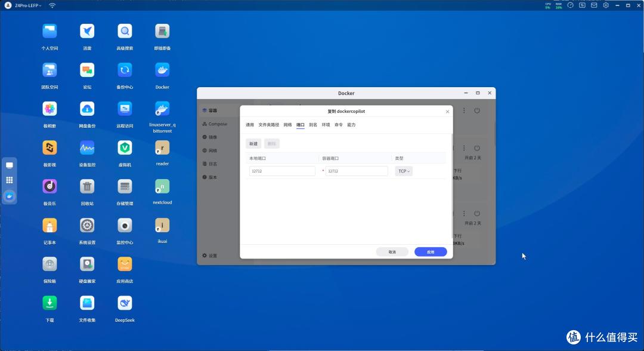Launch 记事本 from the desktop
The height and width of the screenshot is (351, 644).
tap(49, 225)
